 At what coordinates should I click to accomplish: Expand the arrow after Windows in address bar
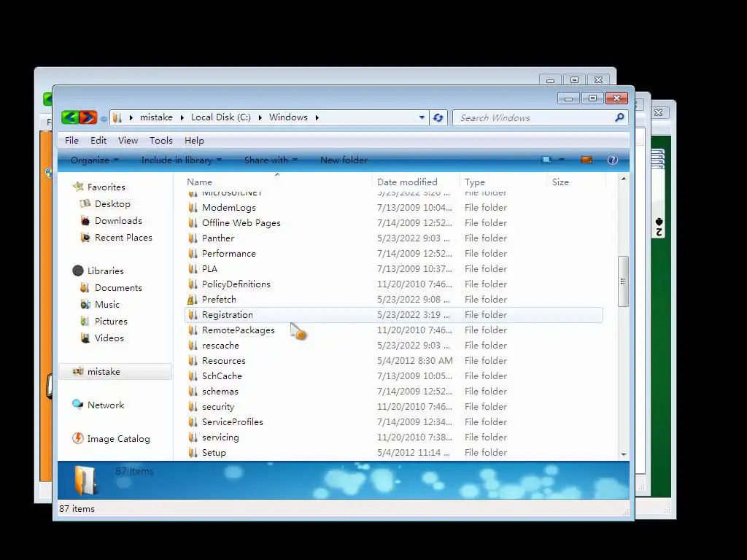[317, 117]
